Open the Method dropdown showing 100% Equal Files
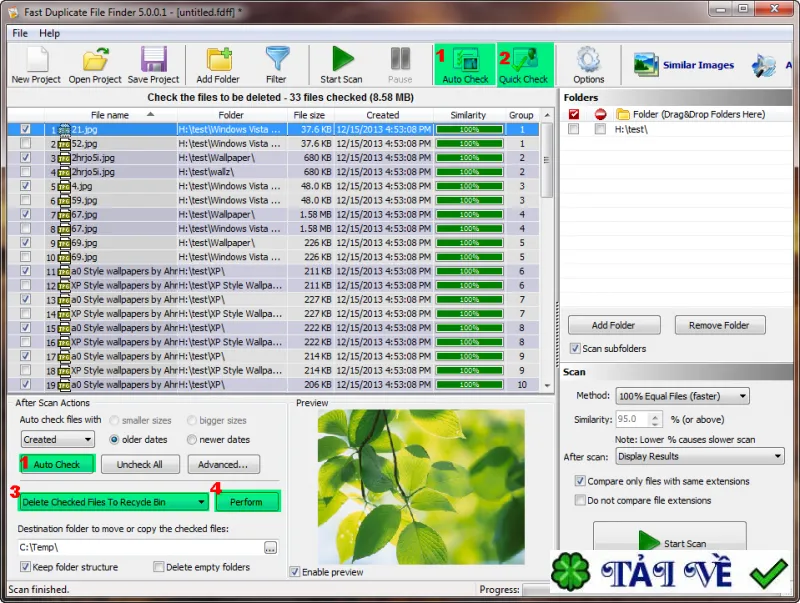 click(683, 396)
